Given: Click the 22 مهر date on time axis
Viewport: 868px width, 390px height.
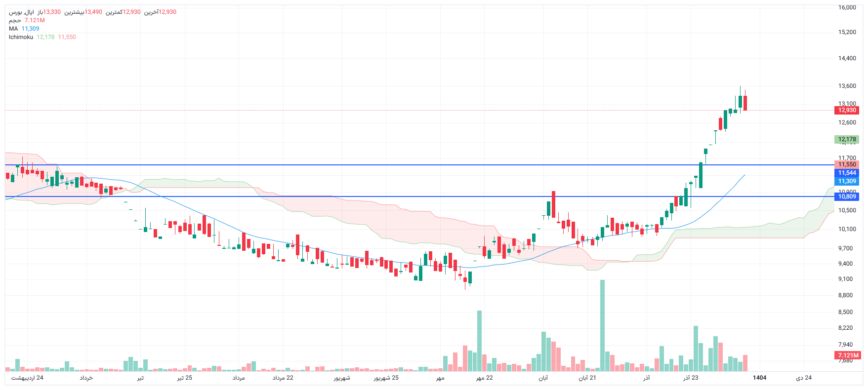Looking at the screenshot, I should (484, 378).
